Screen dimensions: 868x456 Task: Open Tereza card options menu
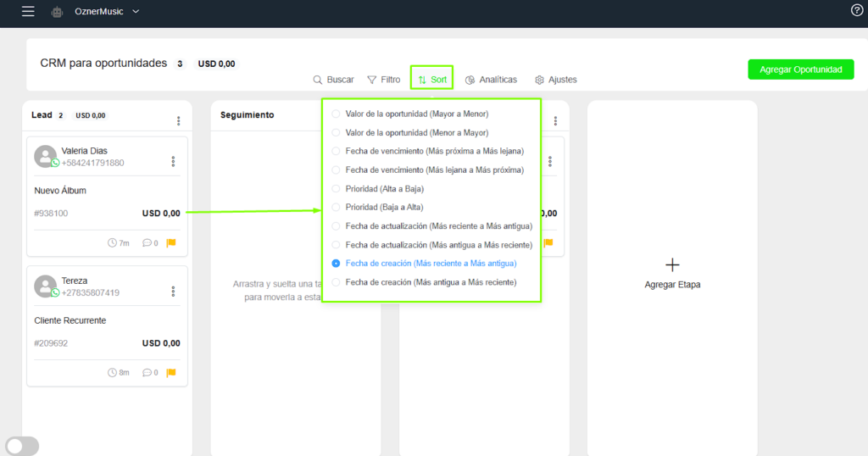click(x=173, y=291)
